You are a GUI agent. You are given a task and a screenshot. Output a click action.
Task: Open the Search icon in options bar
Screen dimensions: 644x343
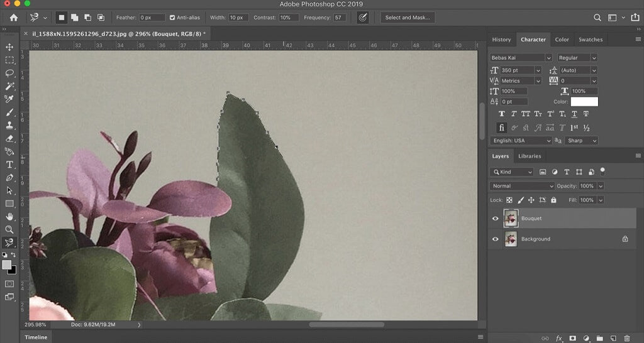coord(597,18)
